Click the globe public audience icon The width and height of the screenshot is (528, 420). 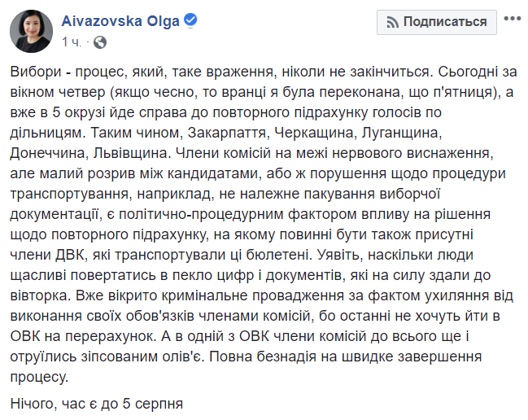(x=100, y=42)
